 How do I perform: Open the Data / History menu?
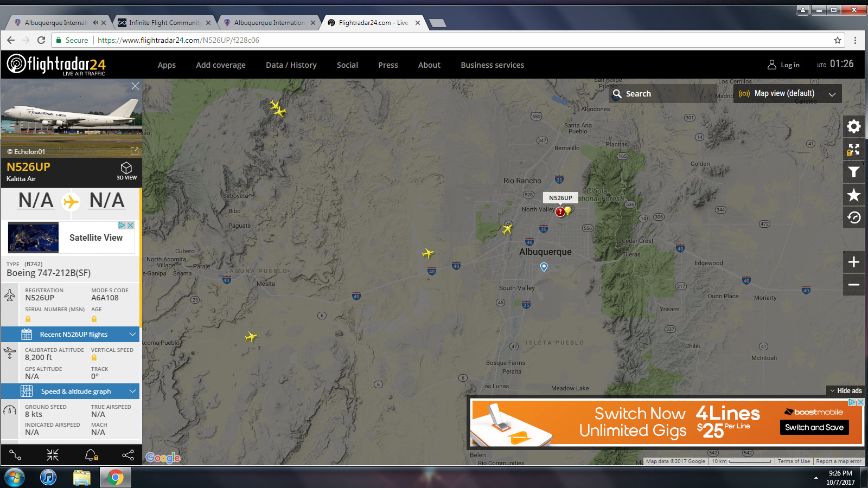coord(291,65)
